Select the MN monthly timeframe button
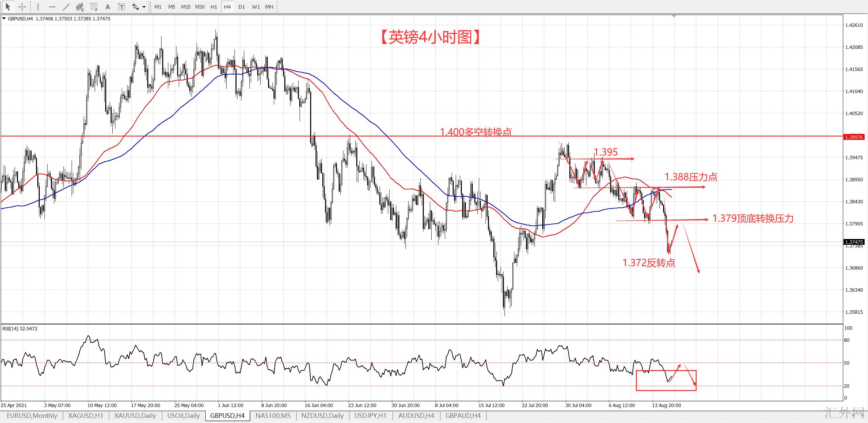 [x=269, y=6]
